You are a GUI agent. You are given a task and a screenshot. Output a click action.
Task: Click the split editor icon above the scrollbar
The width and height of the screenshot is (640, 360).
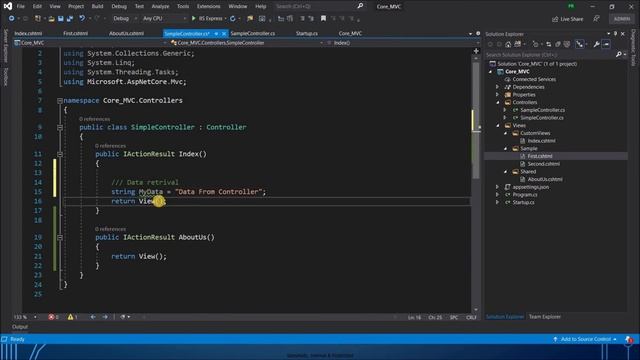point(476,51)
